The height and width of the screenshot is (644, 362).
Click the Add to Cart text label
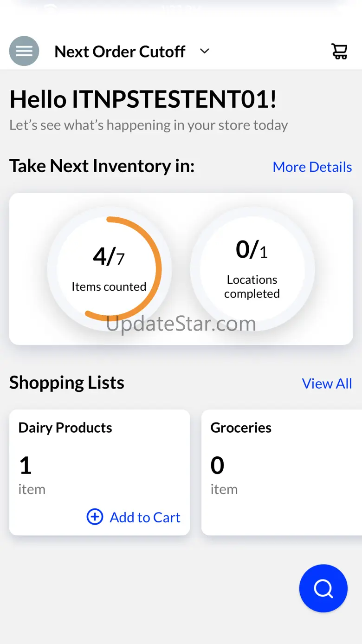click(x=145, y=517)
